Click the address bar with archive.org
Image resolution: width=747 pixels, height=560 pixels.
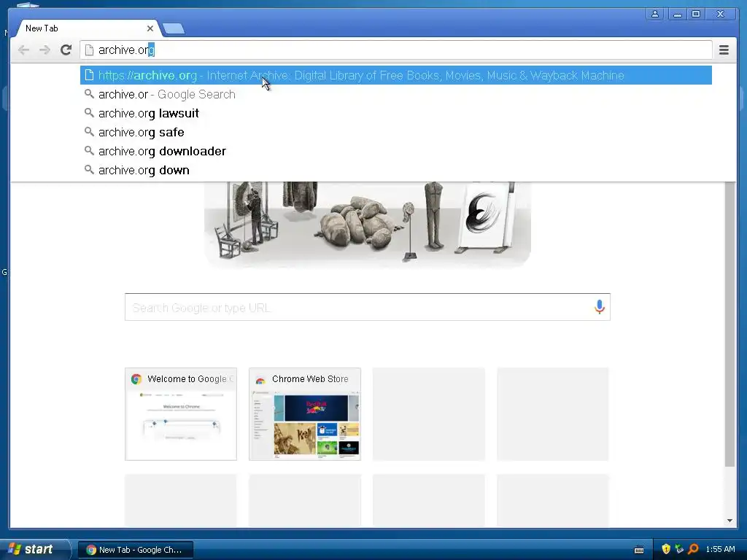395,50
